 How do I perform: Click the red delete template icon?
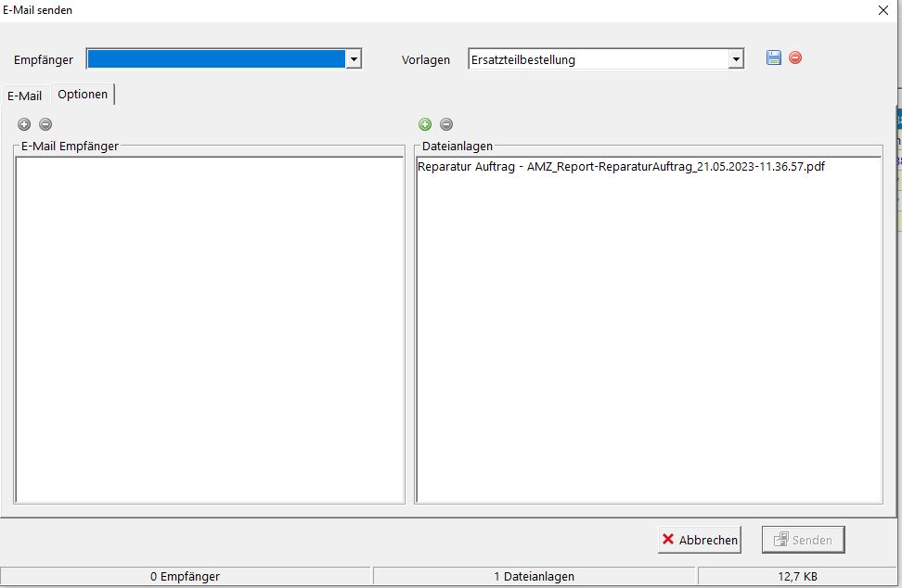795,58
